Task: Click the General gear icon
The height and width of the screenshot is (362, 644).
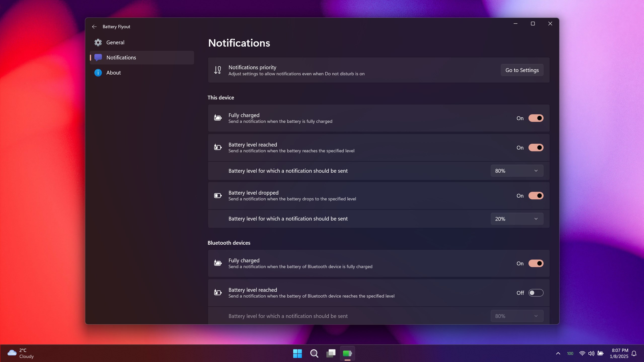Action: tap(98, 43)
